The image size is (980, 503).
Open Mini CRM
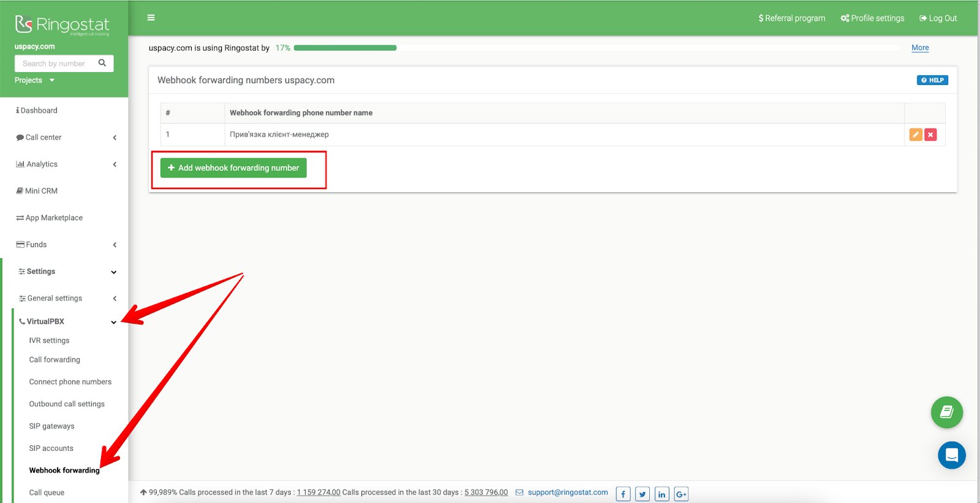(x=37, y=191)
